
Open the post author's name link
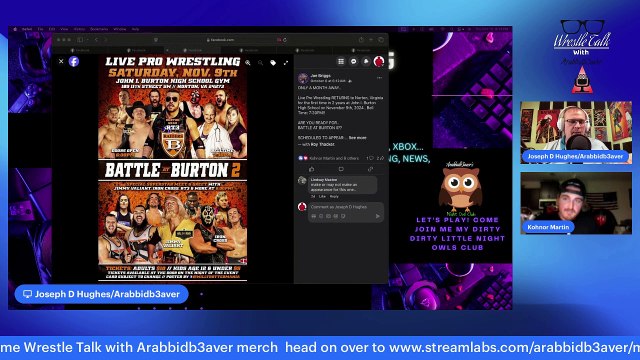(320, 76)
